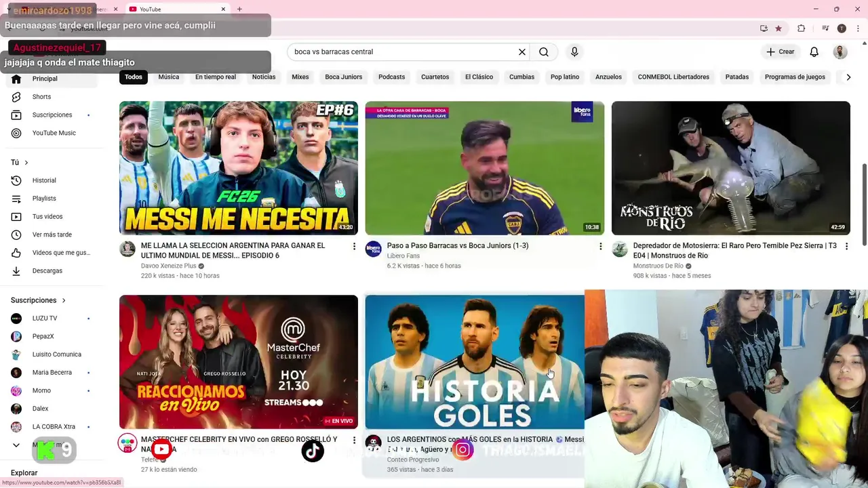Open a new browser tab with plus

pos(239,9)
